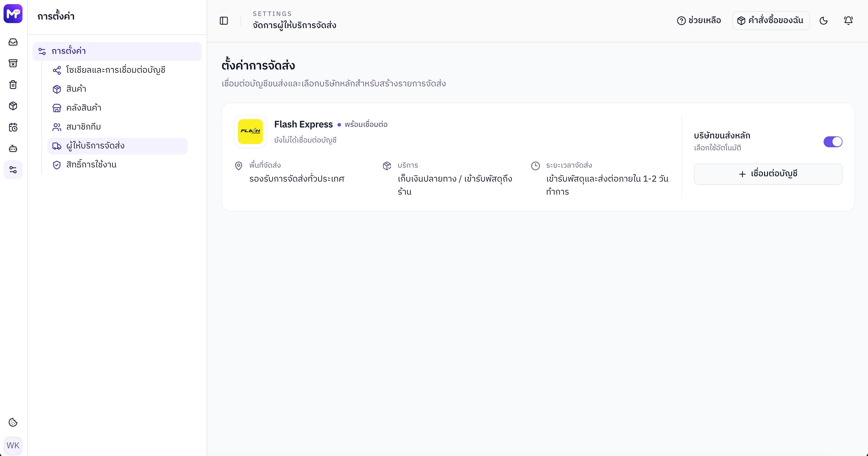Open สมาชิกทีม menu item
This screenshot has height=456, width=868.
[x=117, y=127]
